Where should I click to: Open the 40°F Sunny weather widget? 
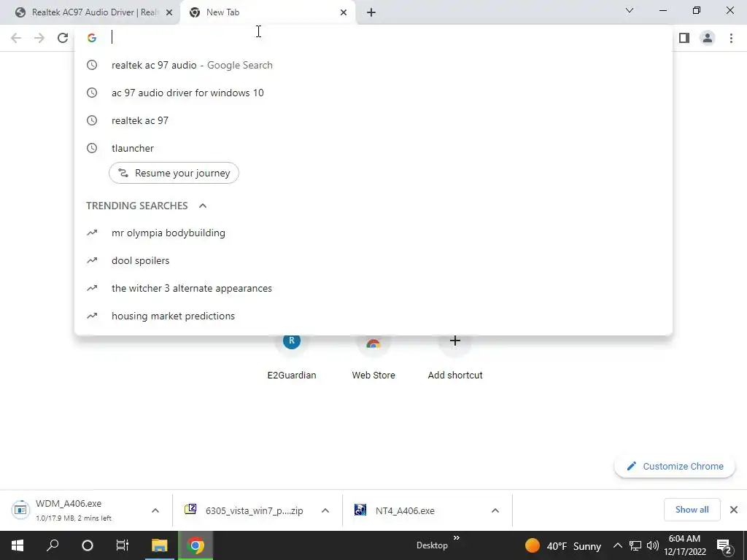pyautogui.click(x=562, y=545)
